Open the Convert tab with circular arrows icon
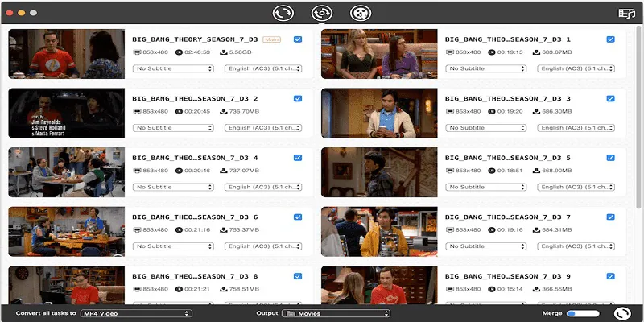This screenshot has width=644, height=322. coord(283,13)
